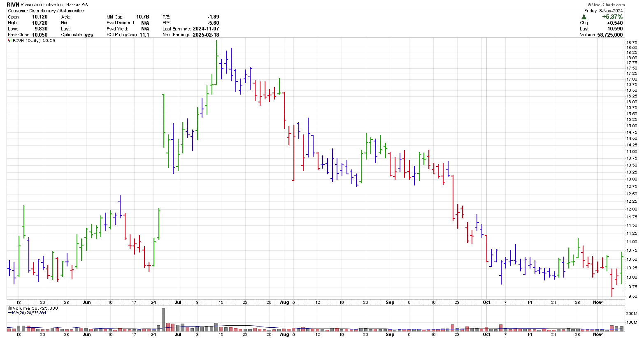Click the small chart icon before RIVN (Daily)
Screen dimensions: 644x338
coord(10,41)
